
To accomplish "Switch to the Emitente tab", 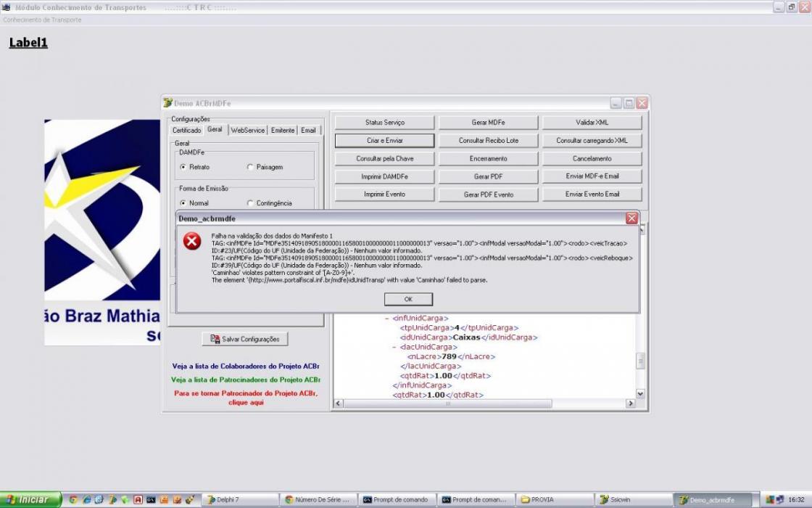I will [283, 130].
